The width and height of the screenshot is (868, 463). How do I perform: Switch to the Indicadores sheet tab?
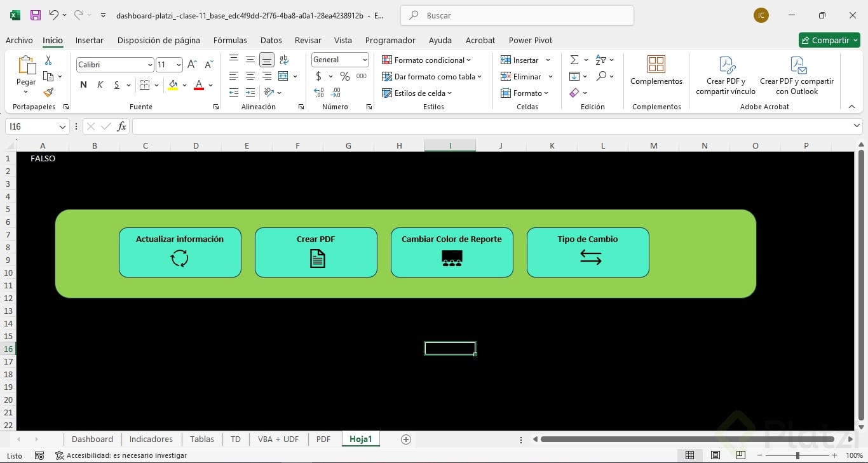point(151,439)
